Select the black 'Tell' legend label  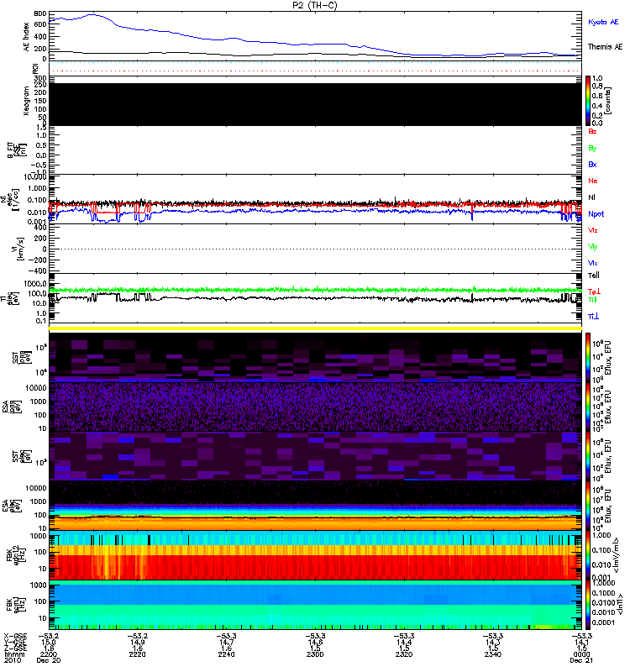(x=594, y=276)
